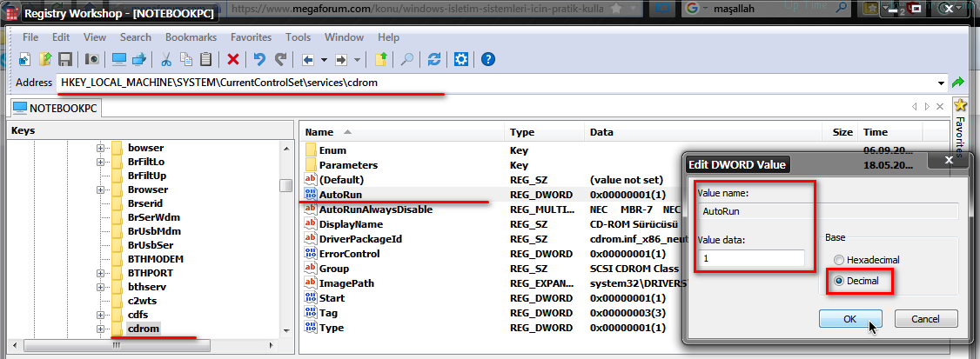
Task: Open the Forward history dropdown arrow
Action: click(358, 60)
